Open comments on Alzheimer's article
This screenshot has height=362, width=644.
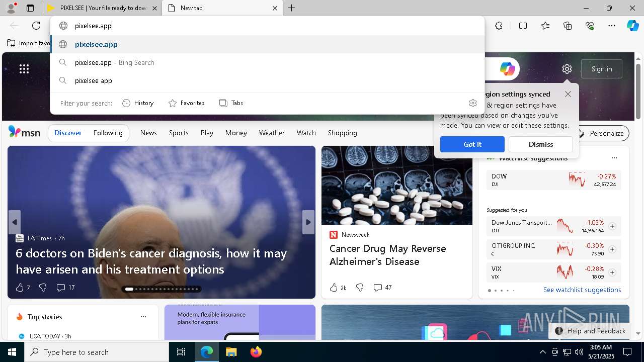point(382,288)
